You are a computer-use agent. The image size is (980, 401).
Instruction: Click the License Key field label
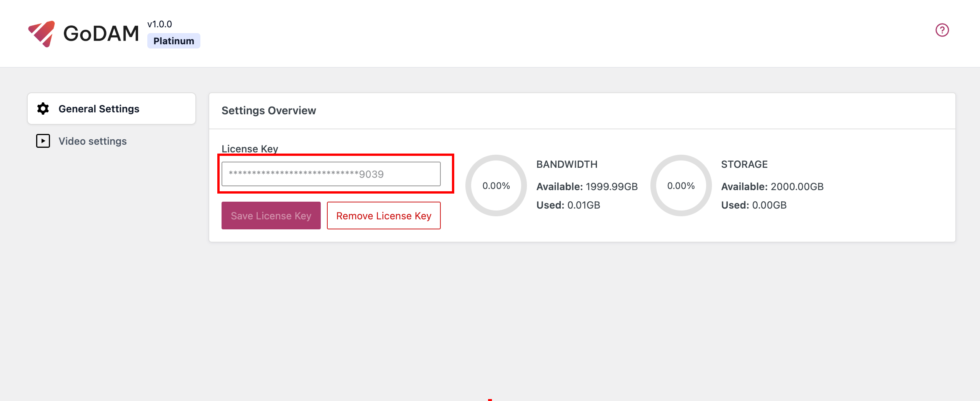(x=250, y=149)
